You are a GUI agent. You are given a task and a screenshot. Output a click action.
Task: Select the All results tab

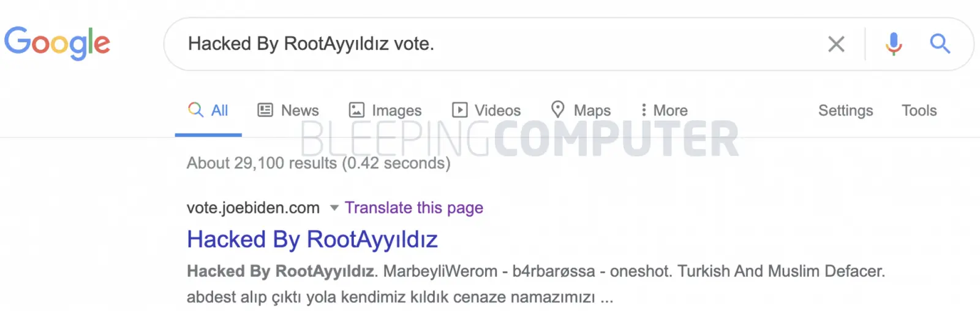208,110
